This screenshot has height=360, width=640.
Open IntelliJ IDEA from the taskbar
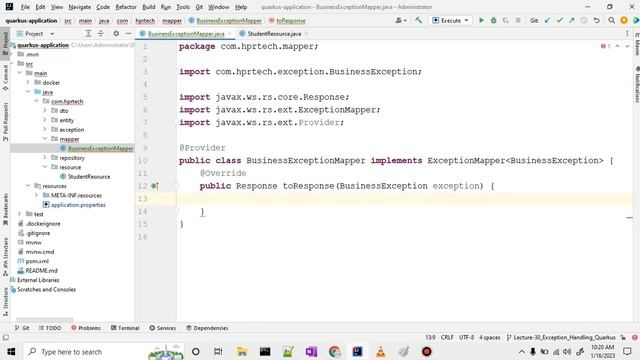(358, 351)
